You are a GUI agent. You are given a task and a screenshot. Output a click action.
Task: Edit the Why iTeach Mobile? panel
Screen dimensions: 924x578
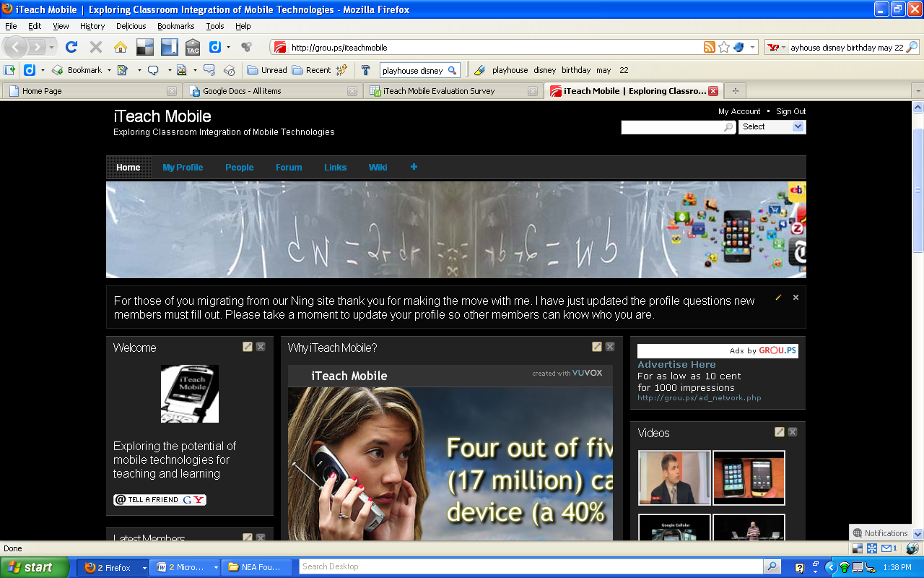coord(597,347)
